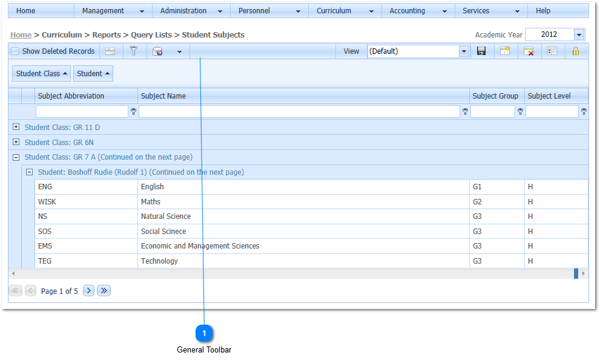This screenshot has width=600, height=364.
Task: Click the horizontal scrollbar thumb
Action: [x=576, y=273]
